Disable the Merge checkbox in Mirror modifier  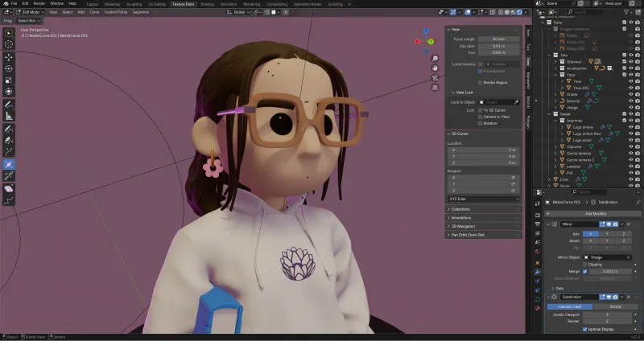click(585, 272)
